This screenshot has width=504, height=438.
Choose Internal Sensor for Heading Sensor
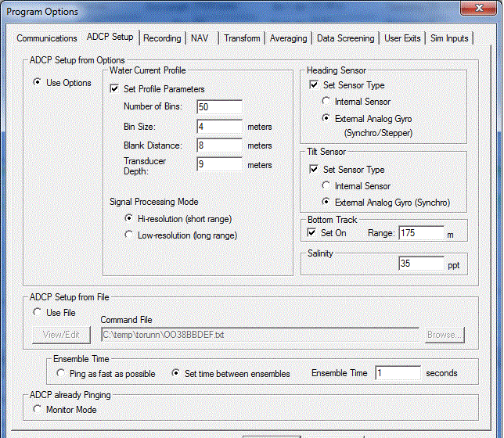tap(327, 102)
